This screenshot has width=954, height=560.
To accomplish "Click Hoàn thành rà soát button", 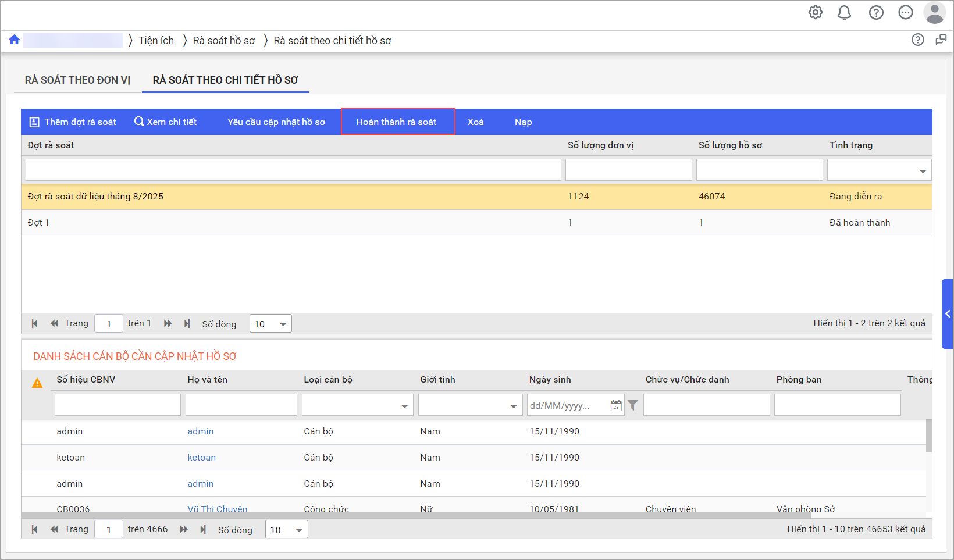I will 397,122.
